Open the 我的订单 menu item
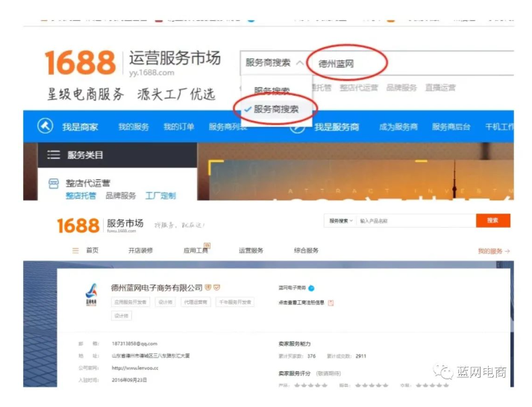This screenshot has width=532, height=407. pyautogui.click(x=178, y=127)
